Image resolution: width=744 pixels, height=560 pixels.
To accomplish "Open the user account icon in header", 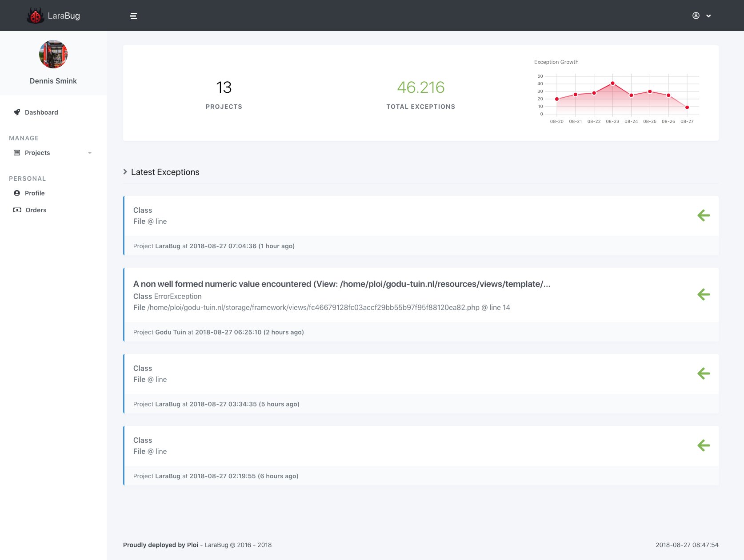I will pyautogui.click(x=696, y=16).
